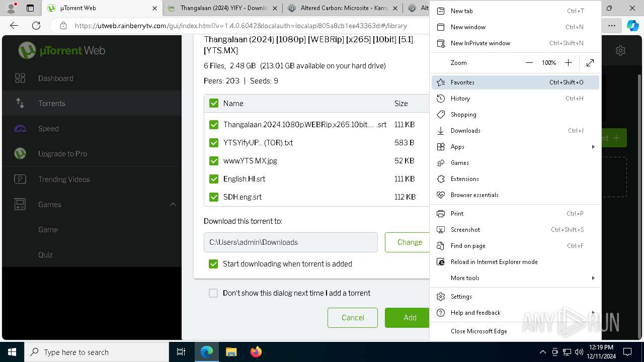Select Print in Edge menu
This screenshot has height=362, width=644.
pyautogui.click(x=515, y=213)
